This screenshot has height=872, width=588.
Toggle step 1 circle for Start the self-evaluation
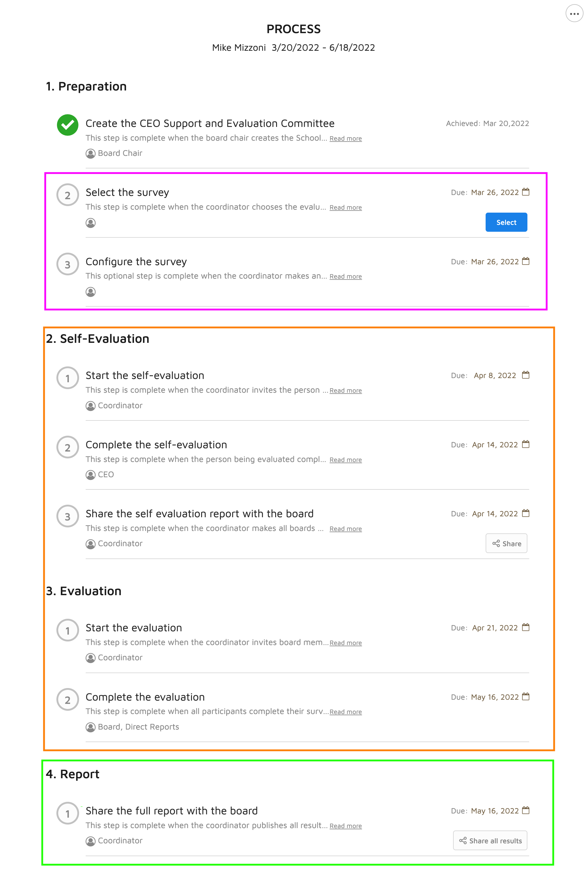tap(67, 378)
